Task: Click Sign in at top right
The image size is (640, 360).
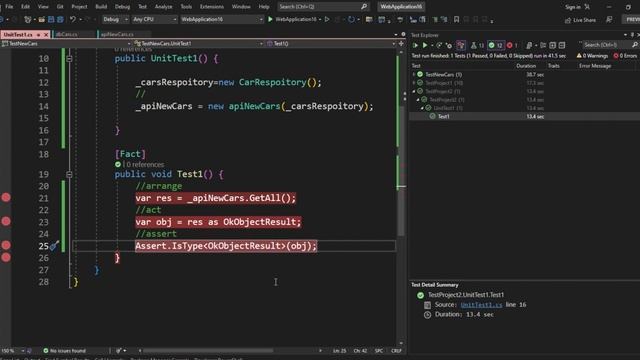Action: [573, 7]
